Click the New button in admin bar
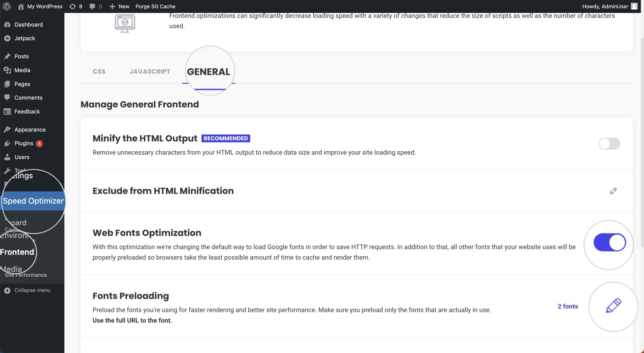Screen dimensions: 644x353 (119, 6)
